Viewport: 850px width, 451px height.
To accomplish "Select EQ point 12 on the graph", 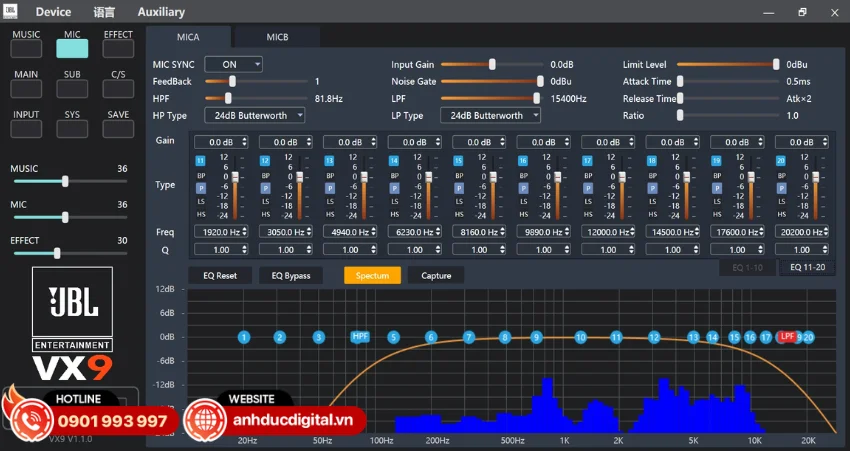I will click(654, 337).
